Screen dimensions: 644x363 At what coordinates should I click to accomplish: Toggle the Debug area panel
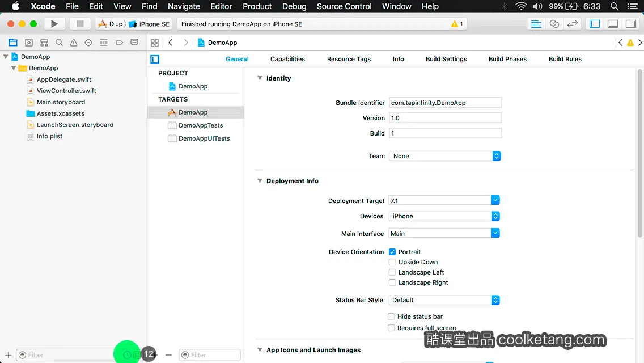click(x=613, y=24)
